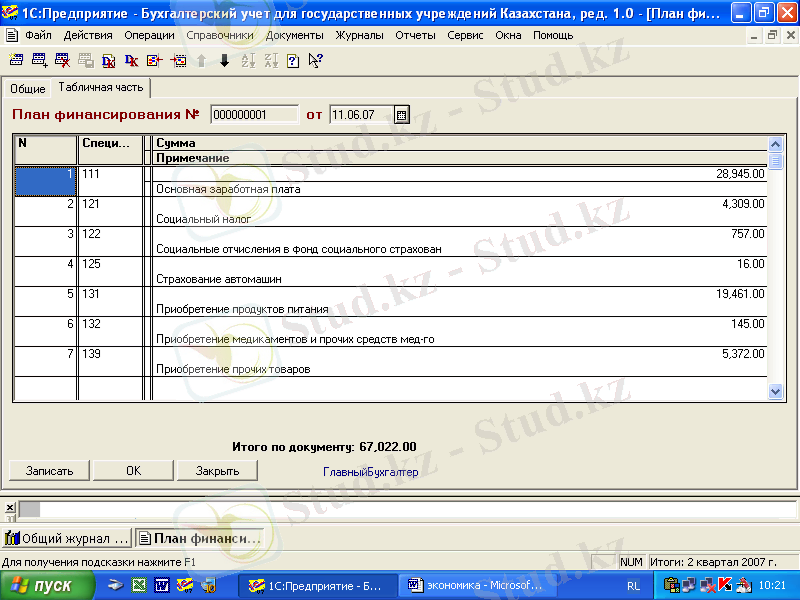Viewport: 800px width, 600px height.
Task: Click the table scrollbar down arrow
Action: [x=775, y=392]
